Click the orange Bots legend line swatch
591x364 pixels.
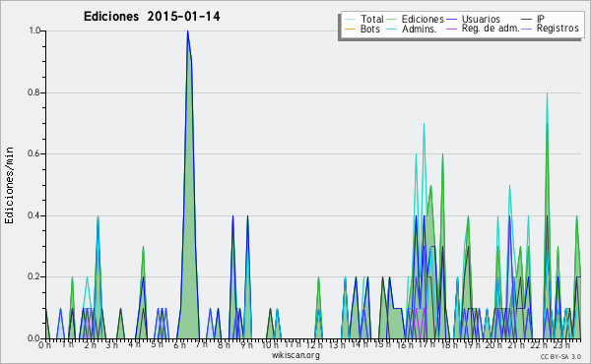point(350,29)
